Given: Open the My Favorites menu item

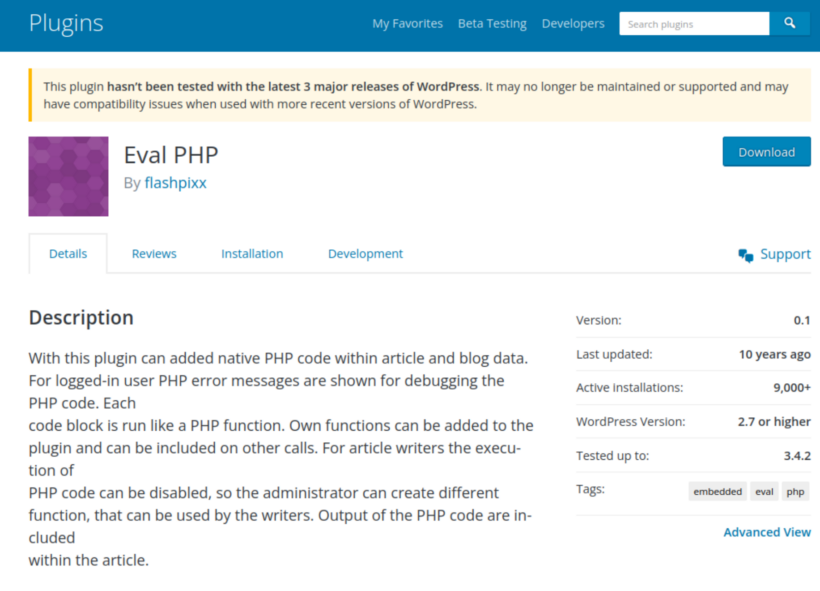Looking at the screenshot, I should point(407,23).
